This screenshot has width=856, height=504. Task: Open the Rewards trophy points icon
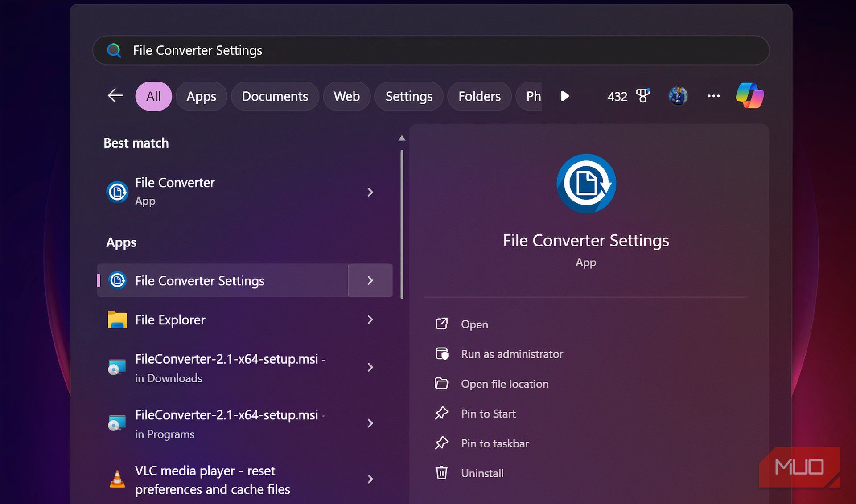point(642,96)
